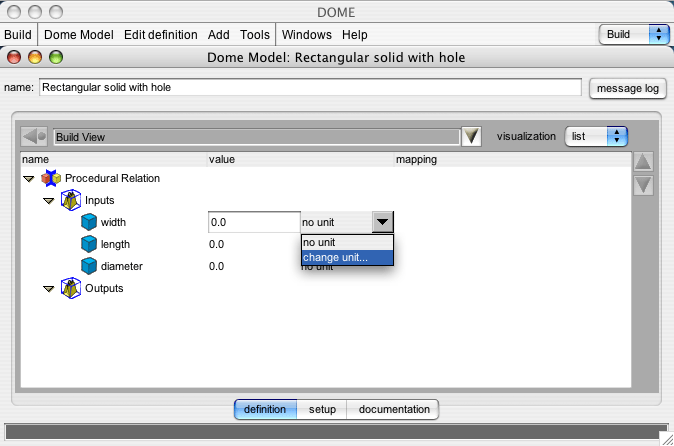
Task: Select the Procedural Relation label
Action: point(112,178)
